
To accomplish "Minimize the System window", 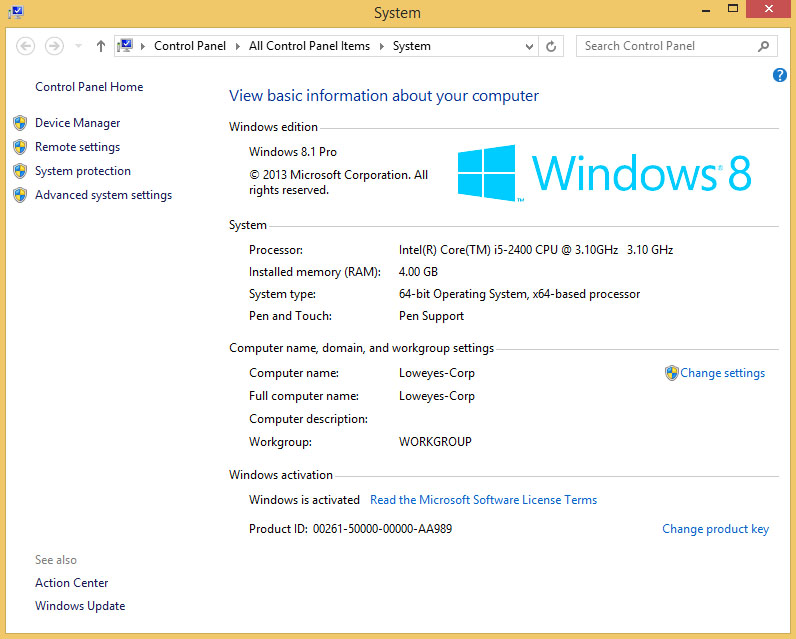I will [x=706, y=10].
